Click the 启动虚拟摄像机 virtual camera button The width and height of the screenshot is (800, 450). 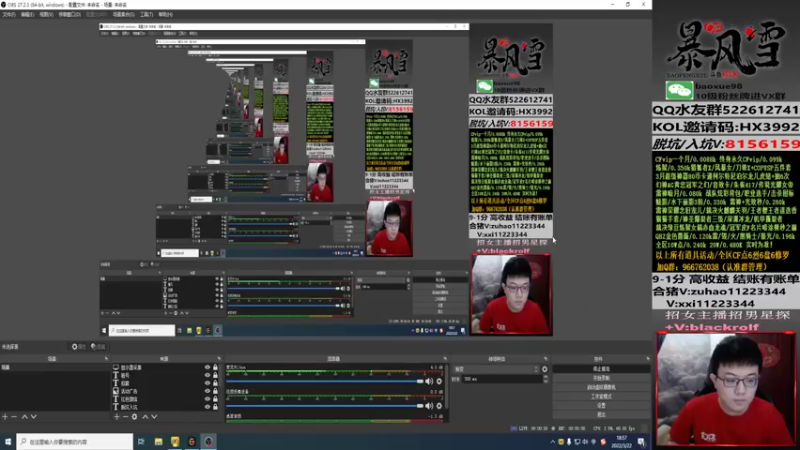(602, 387)
